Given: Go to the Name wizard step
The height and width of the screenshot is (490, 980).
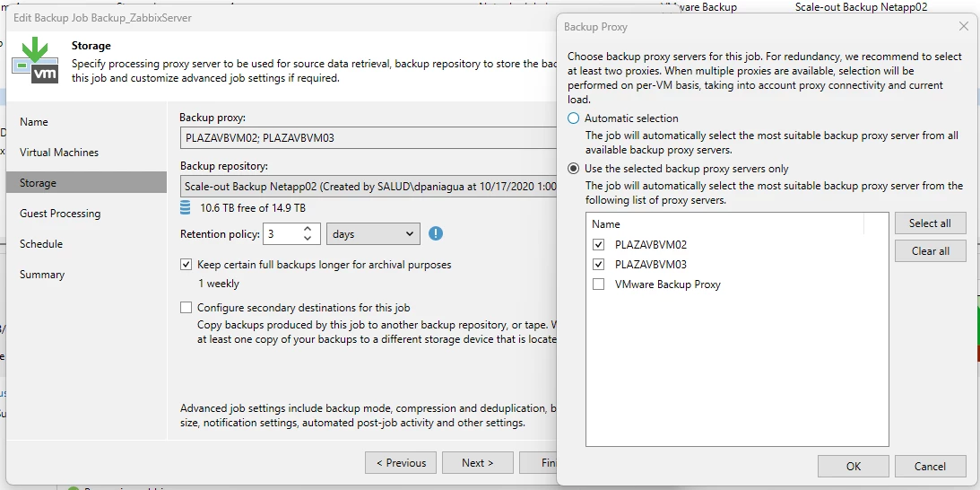Looking at the screenshot, I should tap(34, 122).
